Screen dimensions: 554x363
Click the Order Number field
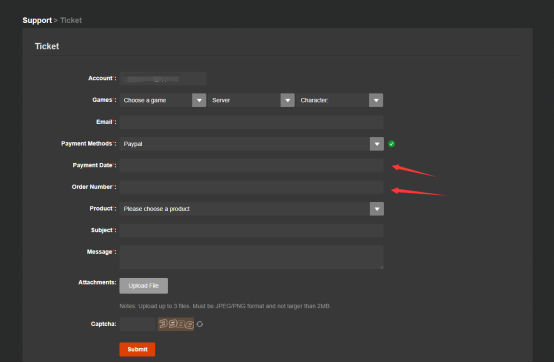(252, 187)
